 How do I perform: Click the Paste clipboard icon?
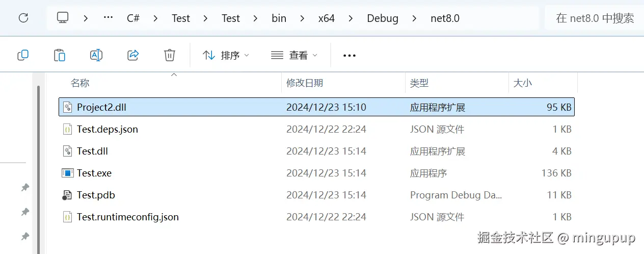pos(60,55)
